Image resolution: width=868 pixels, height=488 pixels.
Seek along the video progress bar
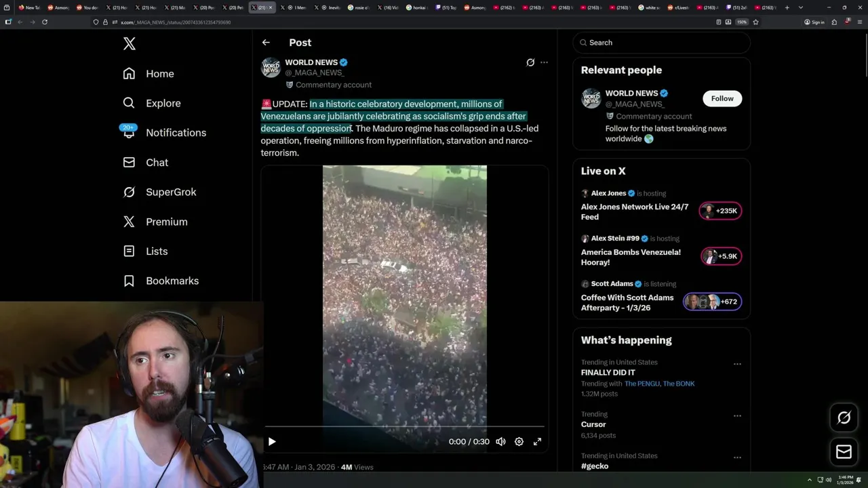coord(405,427)
